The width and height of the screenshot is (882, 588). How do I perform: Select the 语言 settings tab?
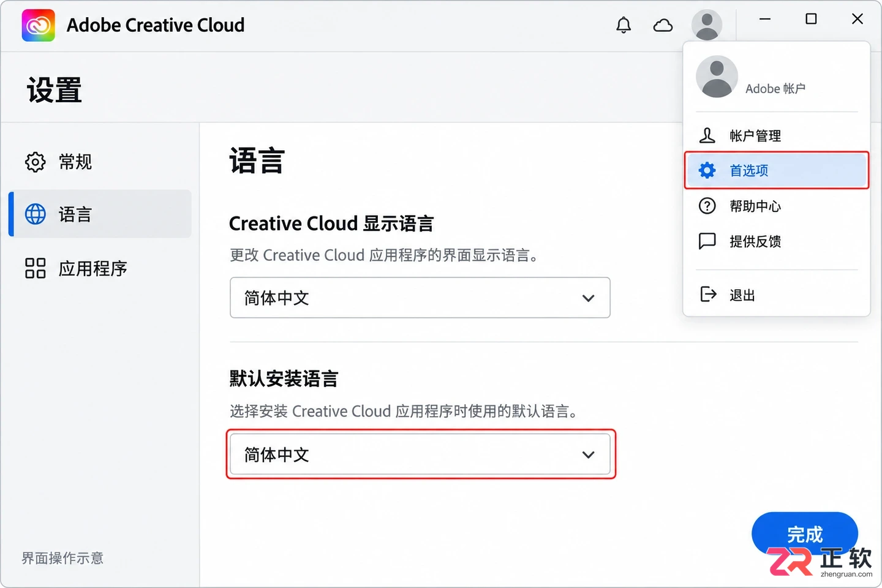click(100, 214)
